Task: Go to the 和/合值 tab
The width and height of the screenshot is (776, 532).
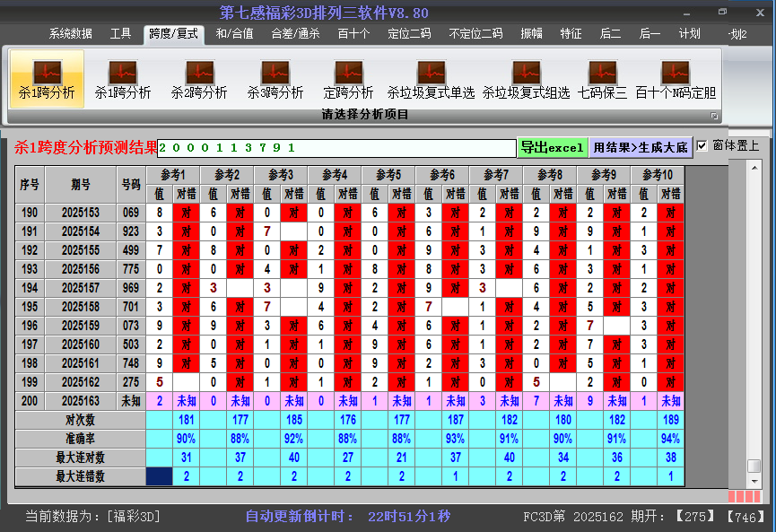Action: click(x=234, y=34)
